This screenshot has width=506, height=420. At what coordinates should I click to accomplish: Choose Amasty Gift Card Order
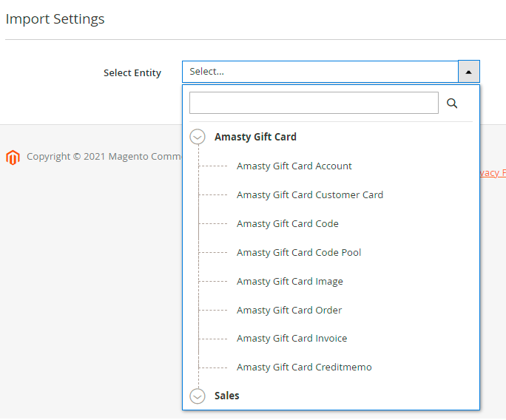point(289,311)
